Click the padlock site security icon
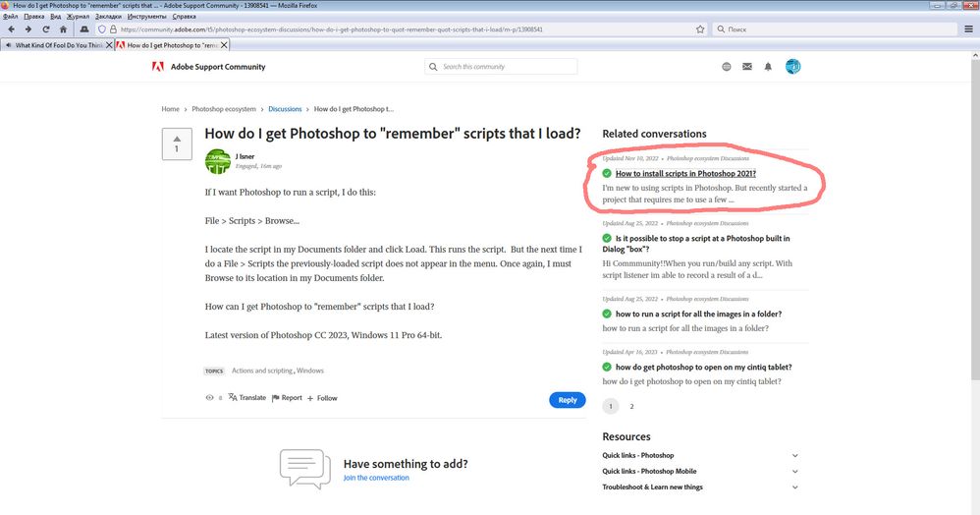 113,29
